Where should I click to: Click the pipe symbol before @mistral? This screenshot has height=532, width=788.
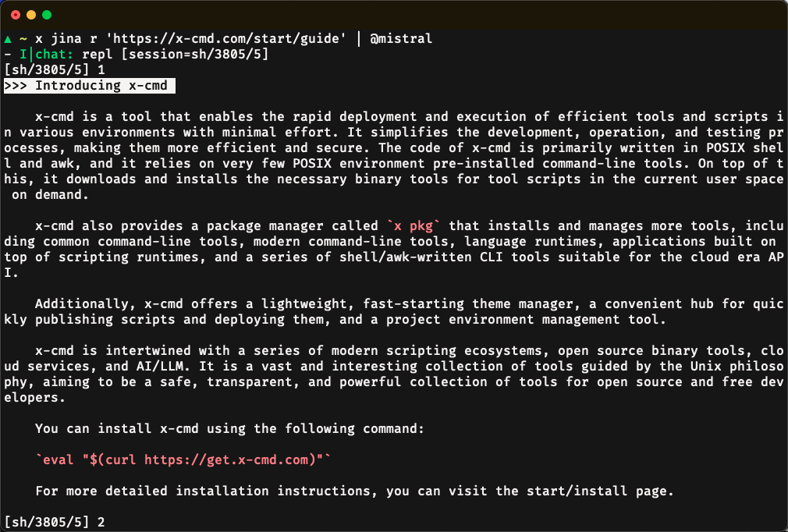click(x=359, y=38)
